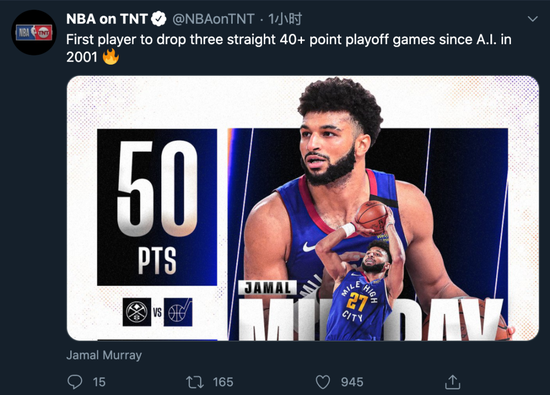This screenshot has width=550, height=395.
Task: Click the 165 retweet count
Action: pos(223,382)
